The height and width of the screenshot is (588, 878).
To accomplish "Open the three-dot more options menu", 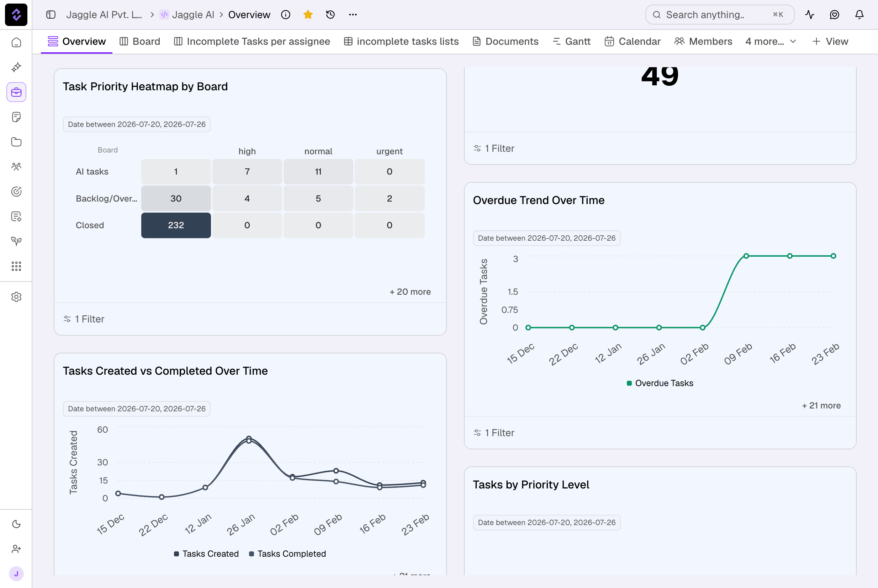I will click(353, 15).
